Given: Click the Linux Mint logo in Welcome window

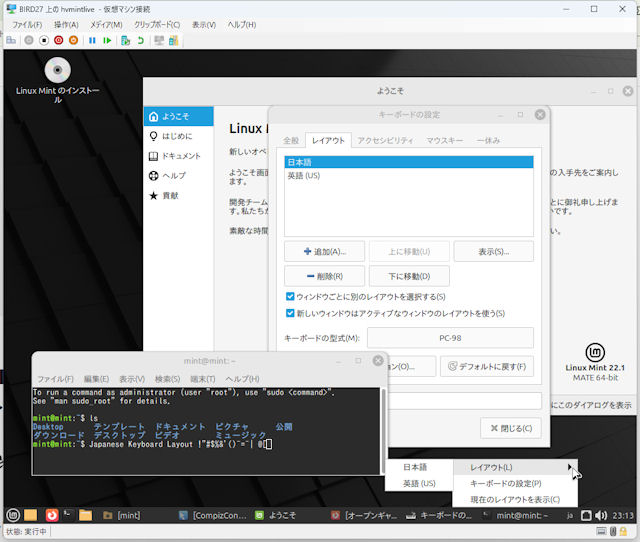Looking at the screenshot, I should tap(595, 352).
